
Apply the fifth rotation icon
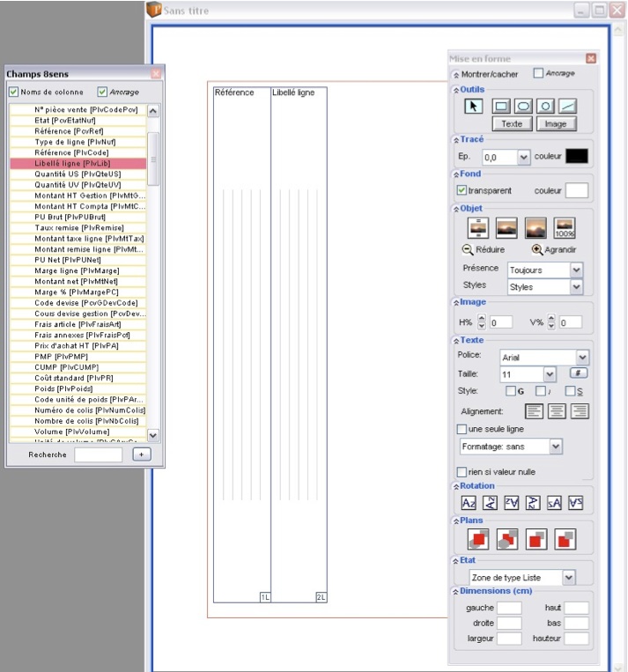(554, 503)
